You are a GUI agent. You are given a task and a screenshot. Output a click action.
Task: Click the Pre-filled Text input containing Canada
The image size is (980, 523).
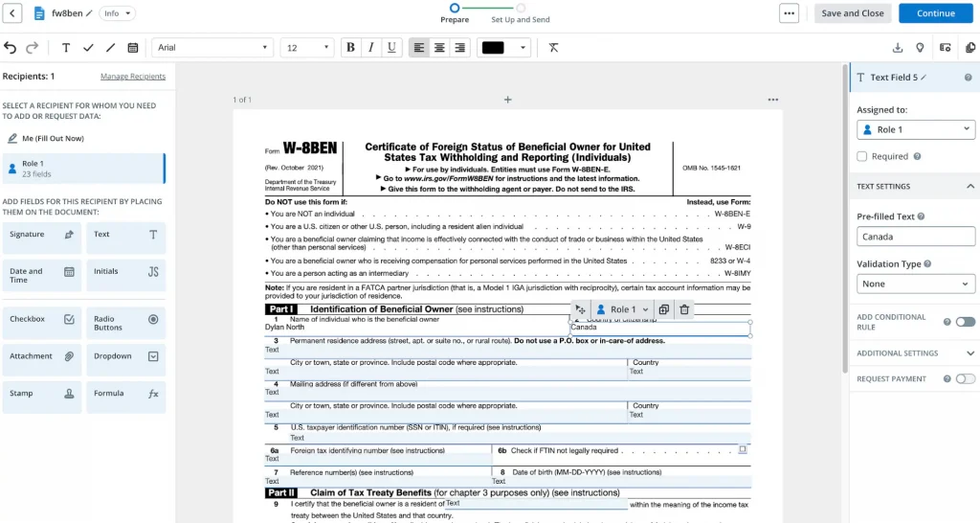point(915,237)
